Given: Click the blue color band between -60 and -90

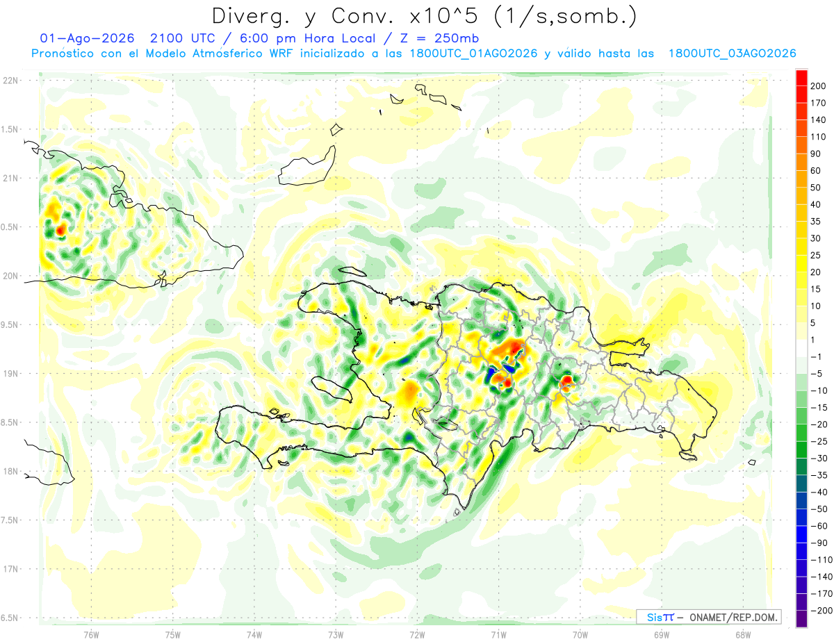Looking at the screenshot, I should point(802,534).
